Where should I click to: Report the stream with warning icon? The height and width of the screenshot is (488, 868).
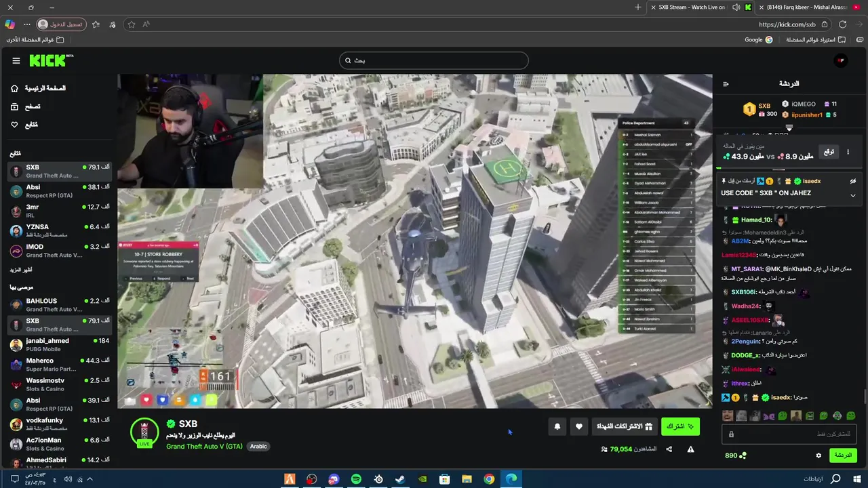(690, 449)
